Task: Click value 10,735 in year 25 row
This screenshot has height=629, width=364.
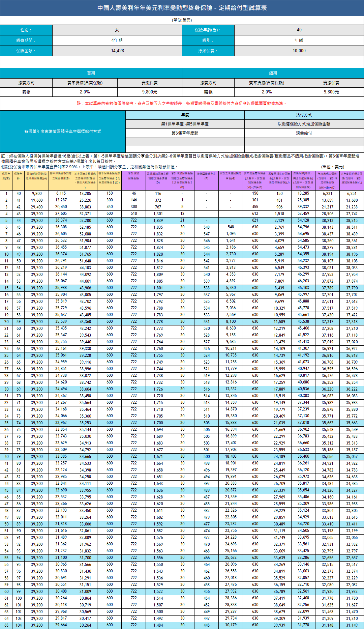Action: click(x=231, y=355)
